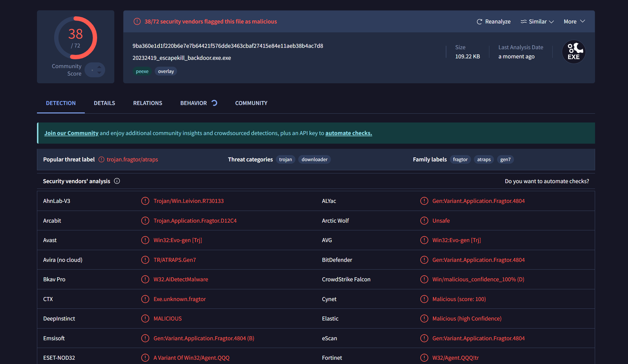Open the More dropdown menu

(x=574, y=22)
